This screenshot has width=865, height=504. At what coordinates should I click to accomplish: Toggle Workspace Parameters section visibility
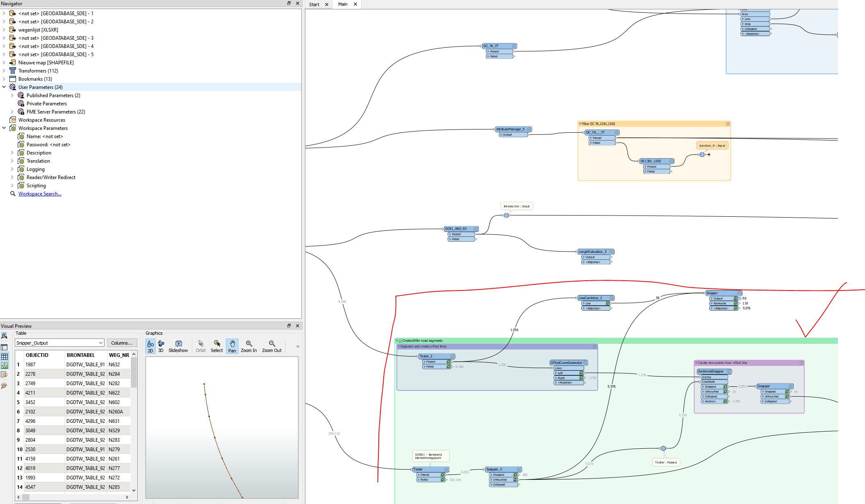point(5,128)
